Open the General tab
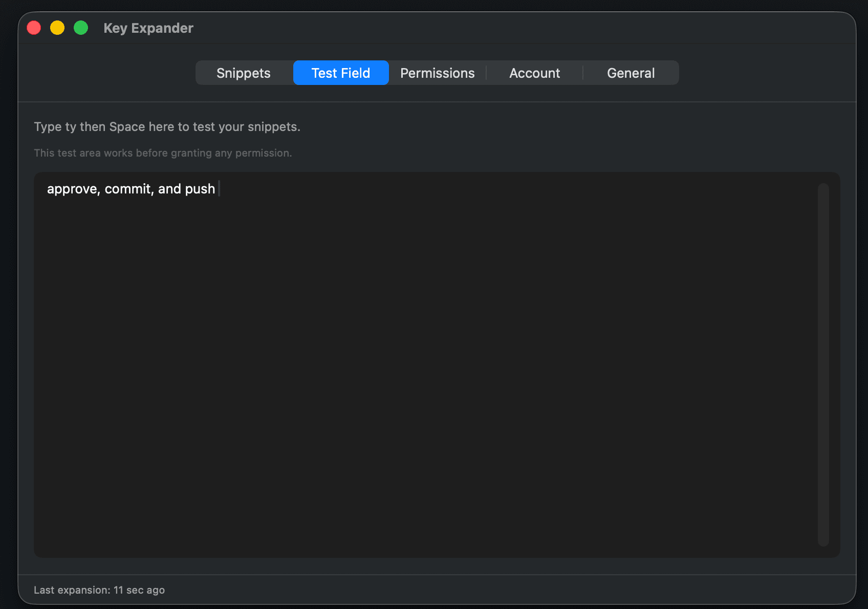 point(631,73)
